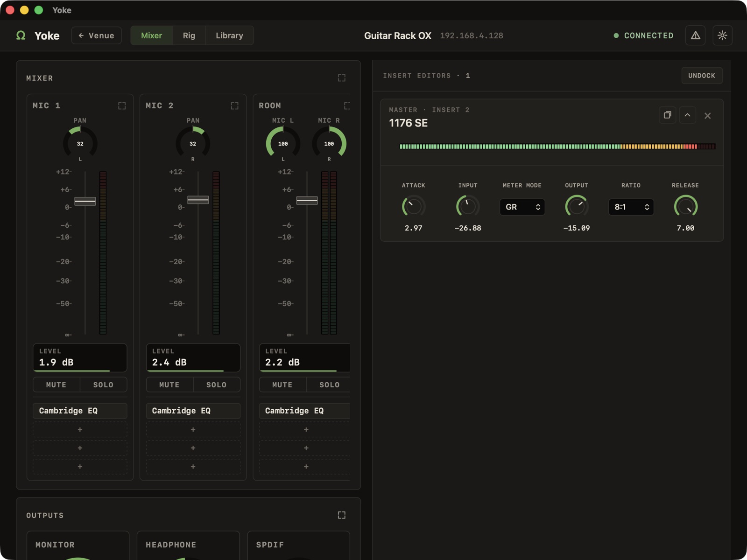747x560 pixels.
Task: Add insert in ROOM second slot
Action: 304,429
